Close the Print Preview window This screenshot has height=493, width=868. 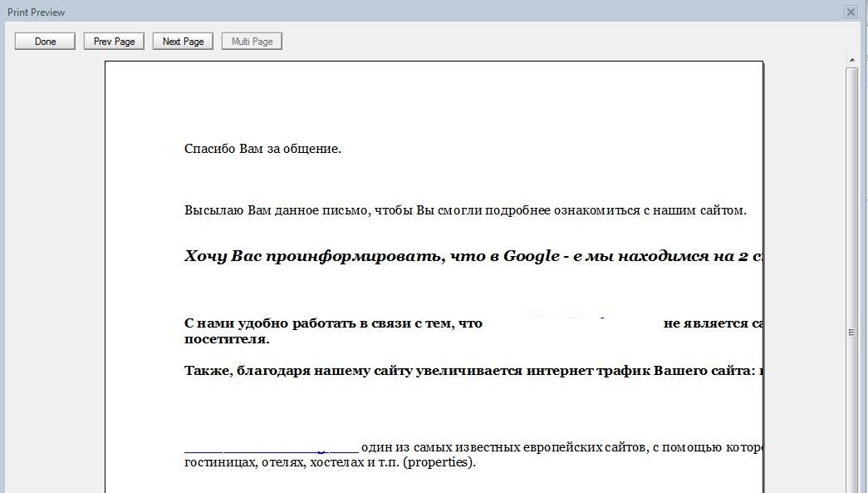(x=851, y=12)
